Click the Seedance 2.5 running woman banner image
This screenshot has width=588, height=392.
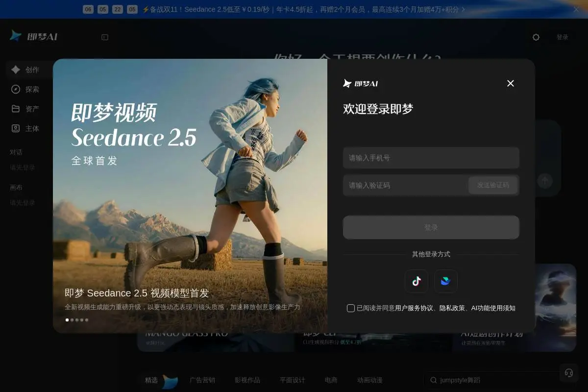[190, 196]
